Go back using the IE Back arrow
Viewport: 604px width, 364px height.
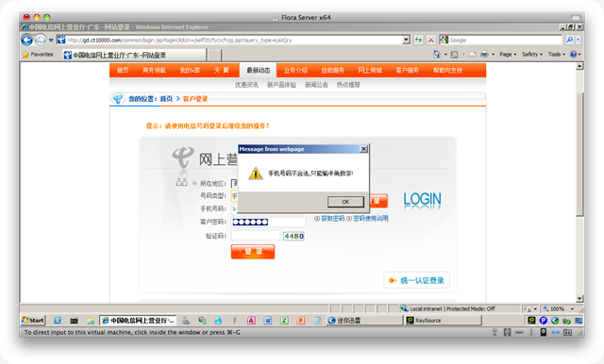click(x=26, y=40)
